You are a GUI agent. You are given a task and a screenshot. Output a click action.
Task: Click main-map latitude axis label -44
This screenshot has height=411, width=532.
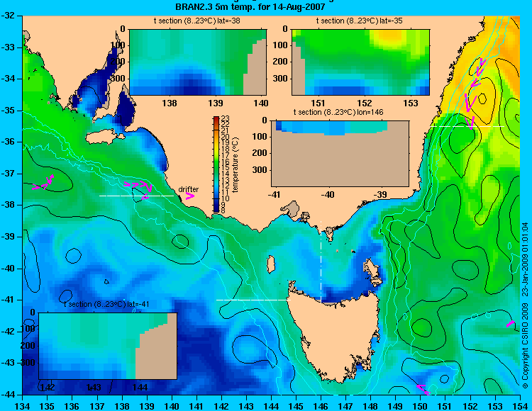(x=8, y=395)
